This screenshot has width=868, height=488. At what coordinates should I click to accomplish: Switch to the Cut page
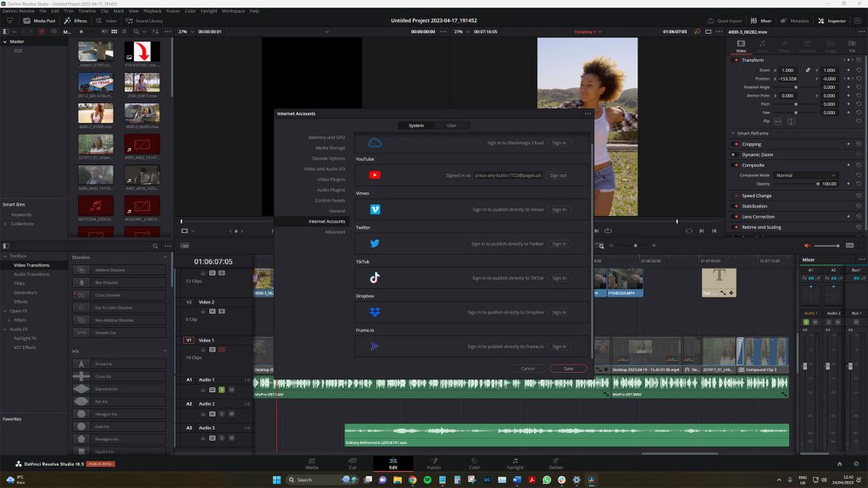click(x=353, y=463)
